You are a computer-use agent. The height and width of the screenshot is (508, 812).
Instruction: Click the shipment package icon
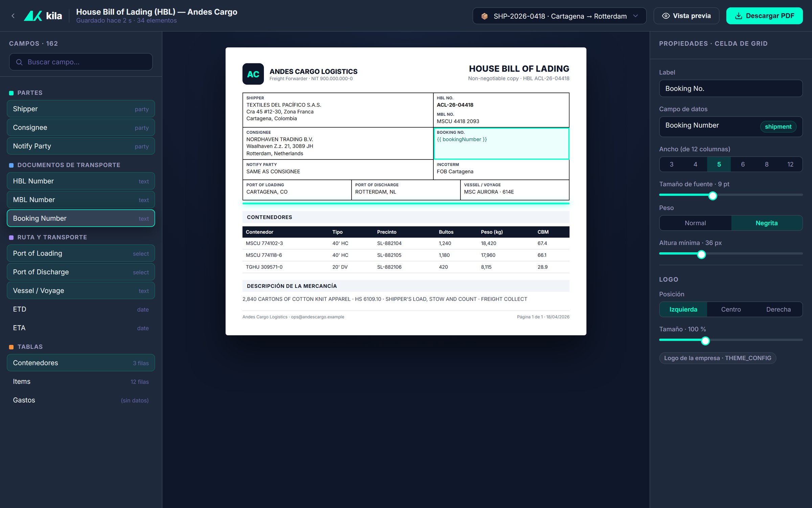(x=484, y=16)
